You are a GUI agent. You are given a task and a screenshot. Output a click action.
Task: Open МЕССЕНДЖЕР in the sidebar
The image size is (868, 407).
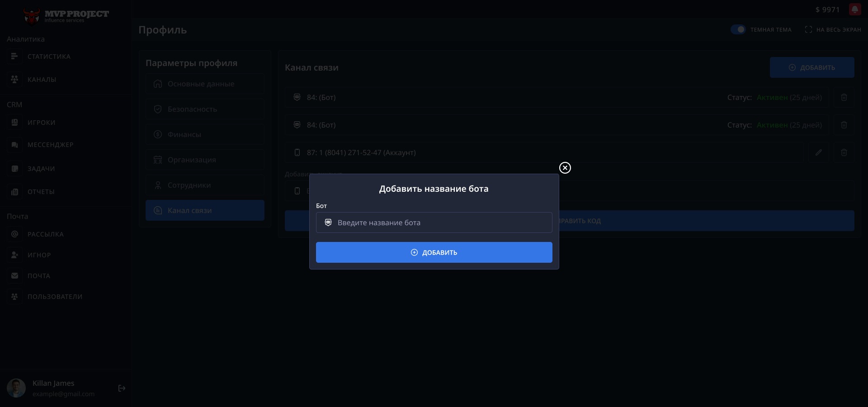tap(50, 145)
